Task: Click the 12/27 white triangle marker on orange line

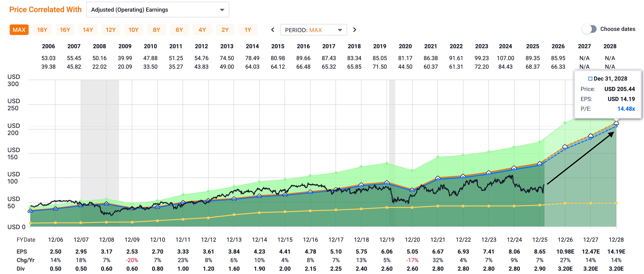Action: click(590, 135)
